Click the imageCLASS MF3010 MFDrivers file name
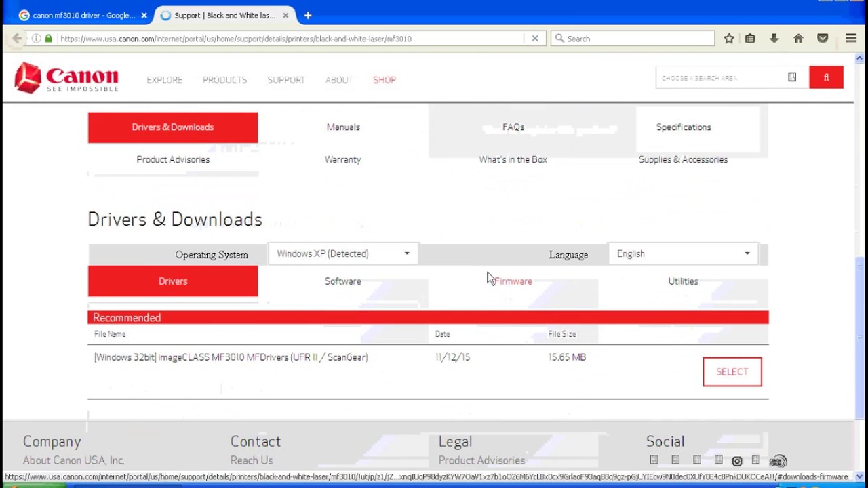The height and width of the screenshot is (488, 868). click(x=231, y=357)
